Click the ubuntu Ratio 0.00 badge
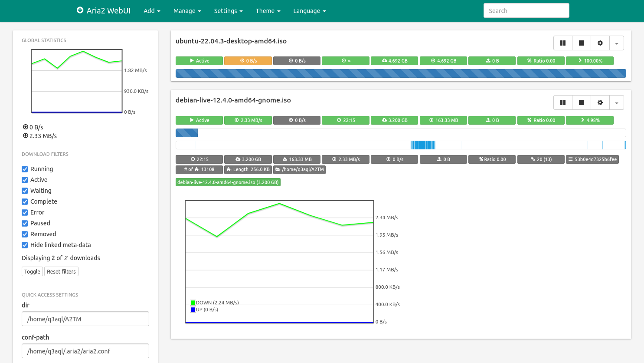 tap(541, 61)
